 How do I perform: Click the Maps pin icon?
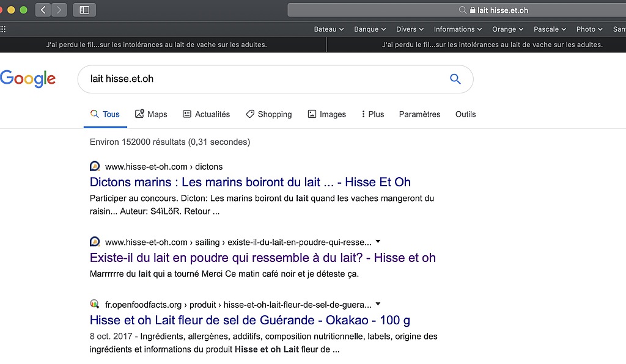tap(139, 114)
